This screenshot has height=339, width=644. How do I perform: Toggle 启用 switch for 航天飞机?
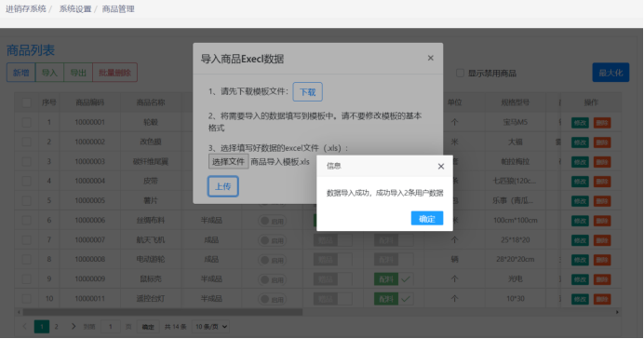coord(273,240)
